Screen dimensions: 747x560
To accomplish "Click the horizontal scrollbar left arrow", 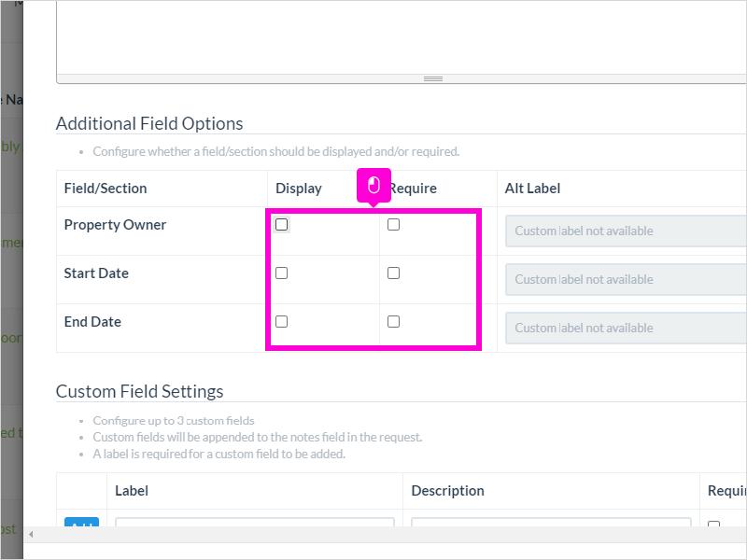I will [x=31, y=534].
